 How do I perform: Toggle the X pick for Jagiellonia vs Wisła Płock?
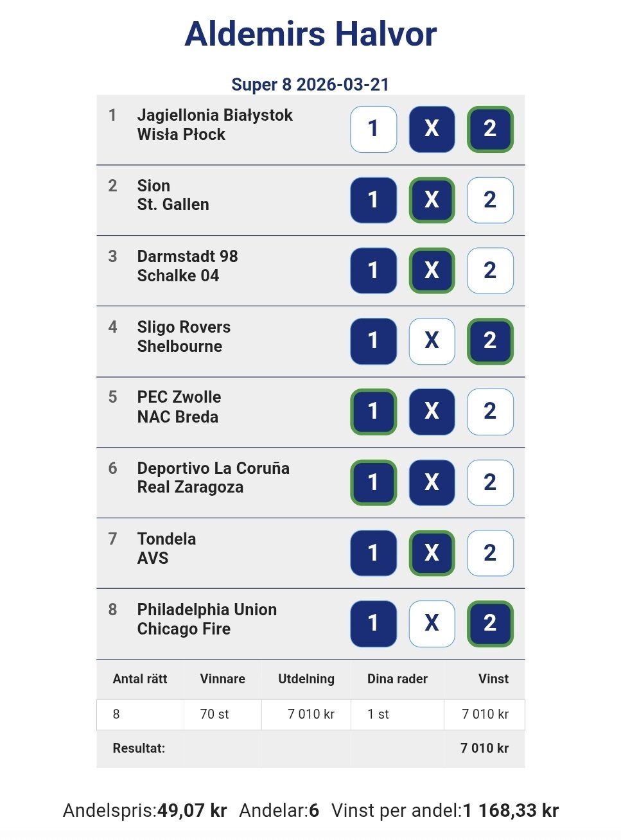(432, 129)
